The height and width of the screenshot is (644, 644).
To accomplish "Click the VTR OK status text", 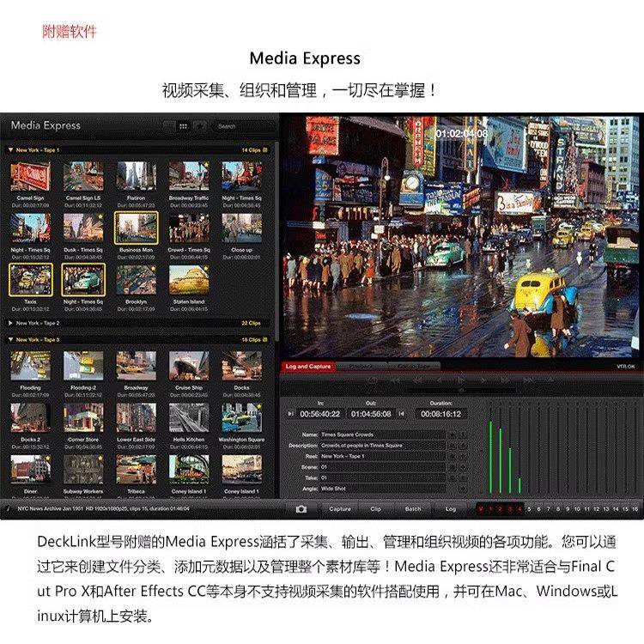I will (x=625, y=367).
